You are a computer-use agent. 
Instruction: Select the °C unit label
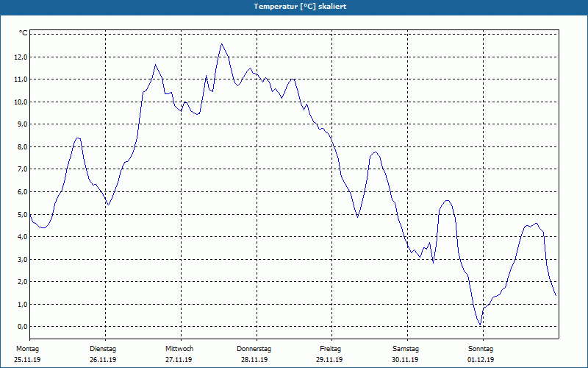(24, 33)
